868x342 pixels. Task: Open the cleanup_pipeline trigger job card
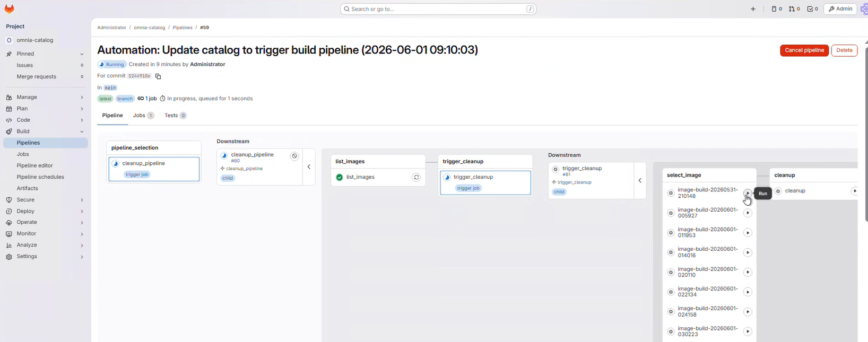(x=154, y=169)
